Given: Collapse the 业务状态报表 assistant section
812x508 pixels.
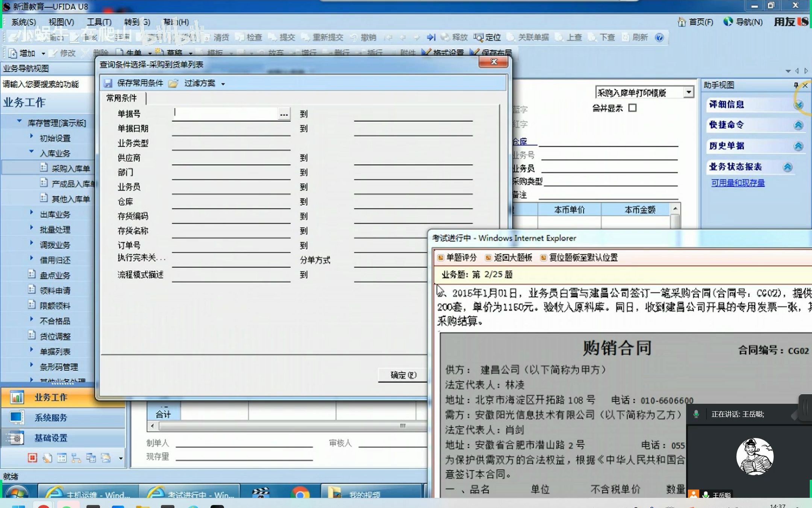Looking at the screenshot, I should pyautogui.click(x=788, y=167).
